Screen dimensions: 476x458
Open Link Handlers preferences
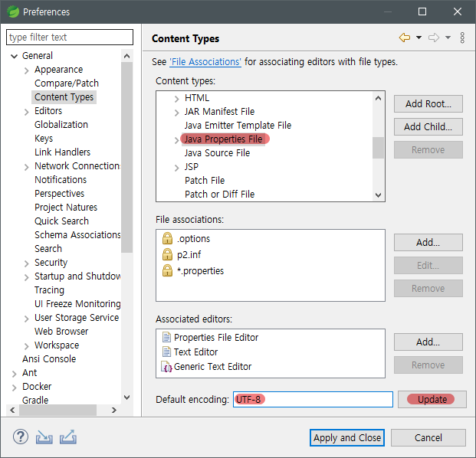(x=62, y=152)
